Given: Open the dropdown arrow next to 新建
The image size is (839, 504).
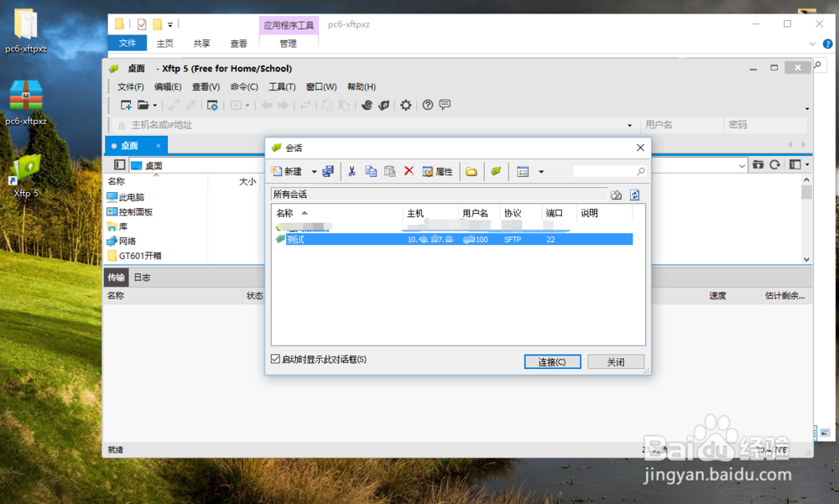Looking at the screenshot, I should tap(314, 172).
